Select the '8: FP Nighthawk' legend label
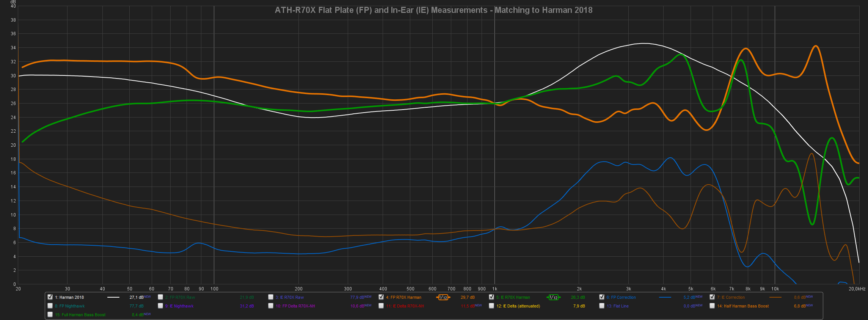868x320 pixels. pyautogui.click(x=70, y=306)
